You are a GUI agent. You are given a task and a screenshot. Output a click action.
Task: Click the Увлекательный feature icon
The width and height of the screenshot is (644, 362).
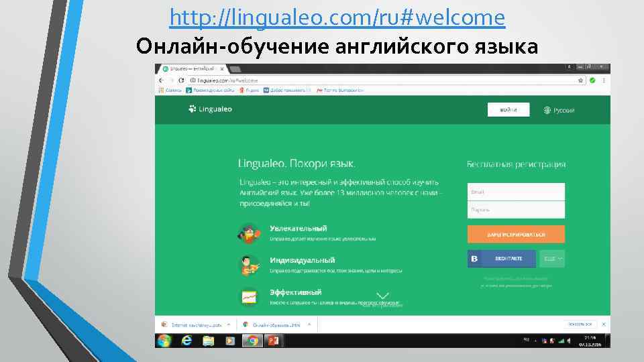click(249, 233)
